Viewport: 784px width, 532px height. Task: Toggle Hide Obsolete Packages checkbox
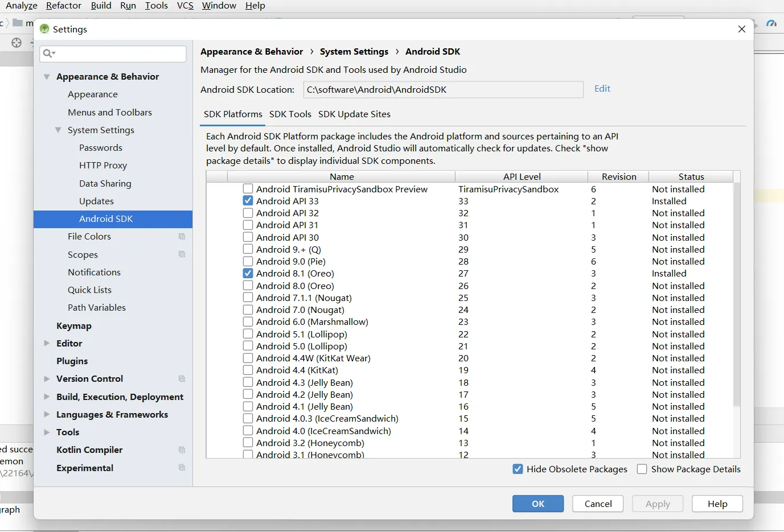tap(518, 469)
